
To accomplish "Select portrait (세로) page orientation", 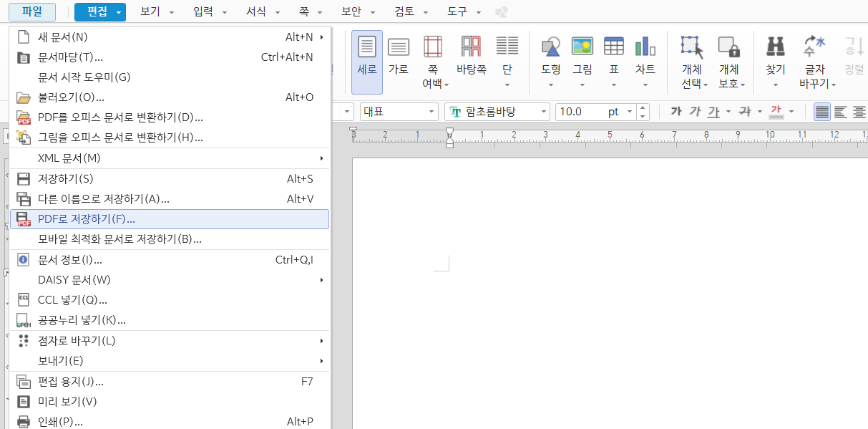I will point(366,62).
